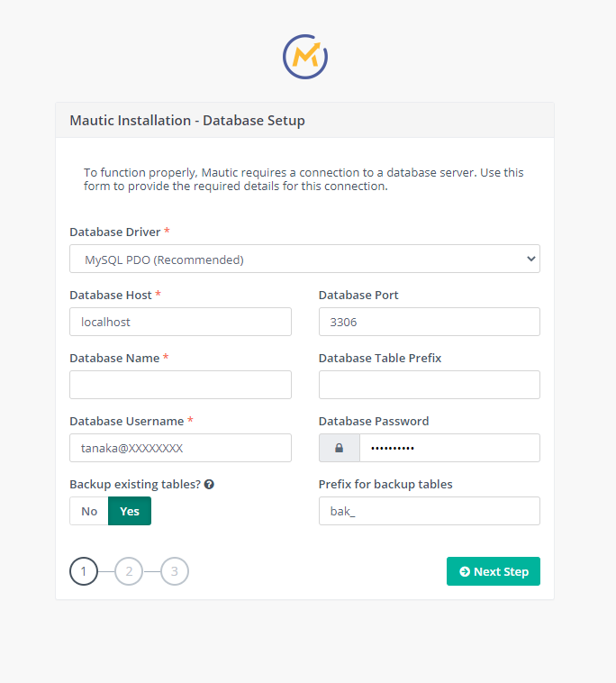Select Yes for Backup existing tables

tap(130, 511)
